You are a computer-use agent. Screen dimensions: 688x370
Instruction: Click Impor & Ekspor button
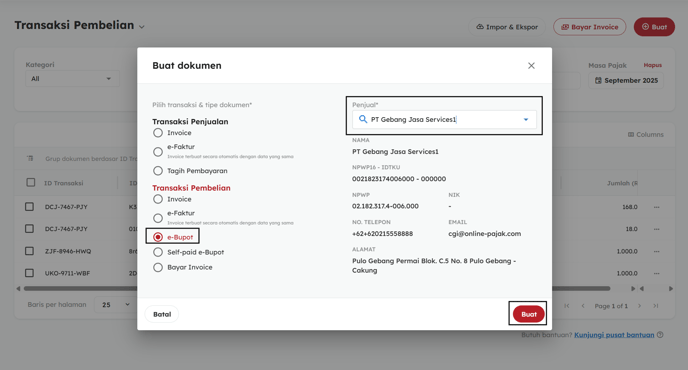tap(507, 27)
